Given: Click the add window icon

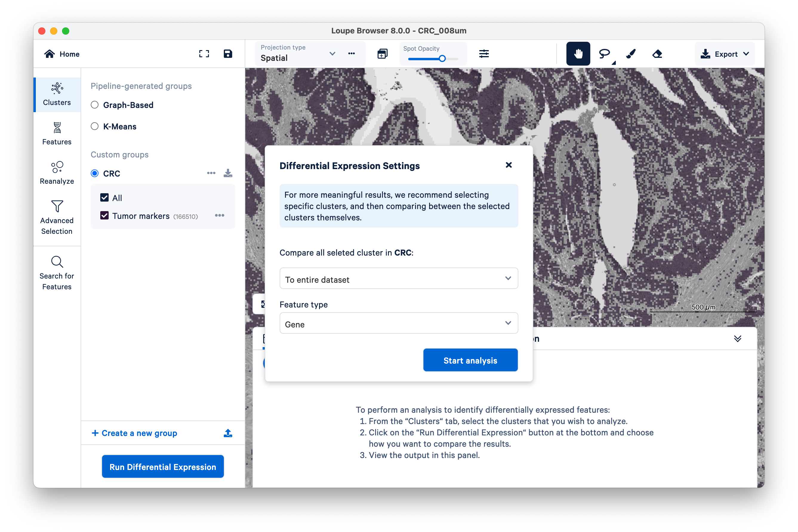Looking at the screenshot, I should 382,54.
